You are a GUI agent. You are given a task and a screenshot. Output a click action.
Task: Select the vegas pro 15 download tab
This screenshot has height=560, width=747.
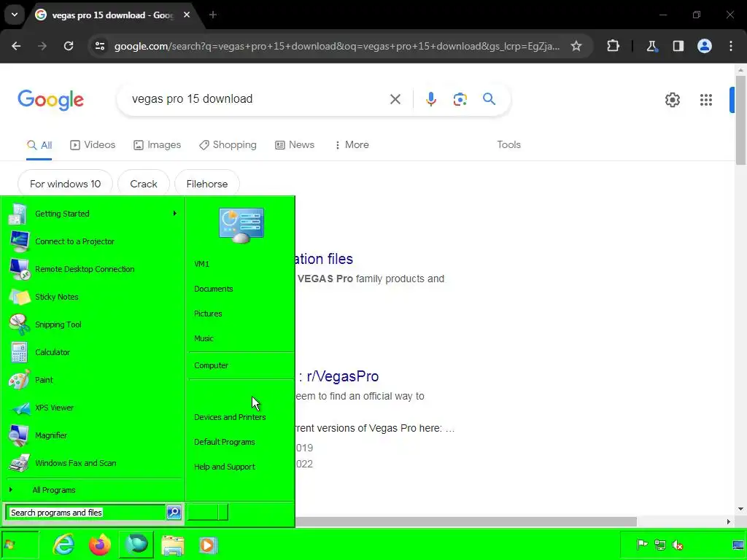(113, 15)
